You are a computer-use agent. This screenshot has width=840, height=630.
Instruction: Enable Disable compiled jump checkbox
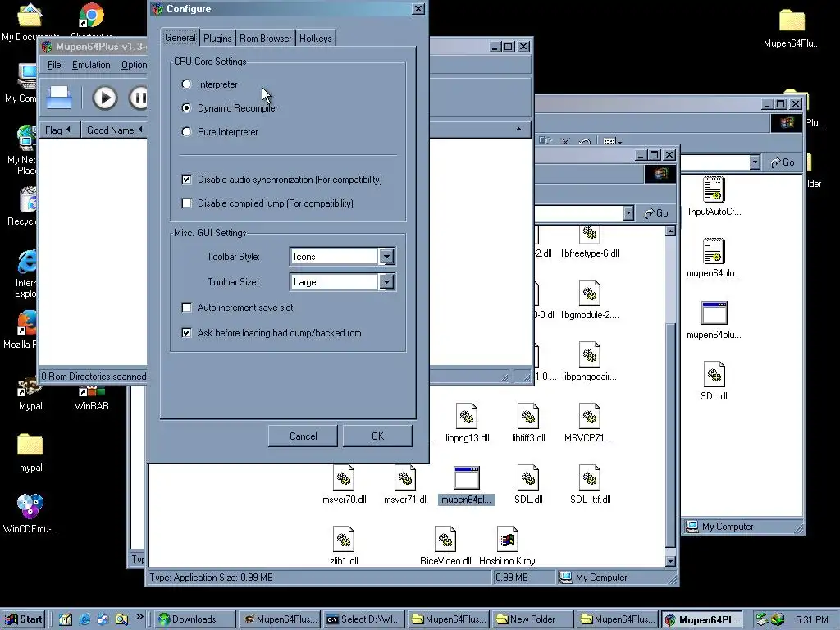point(186,203)
